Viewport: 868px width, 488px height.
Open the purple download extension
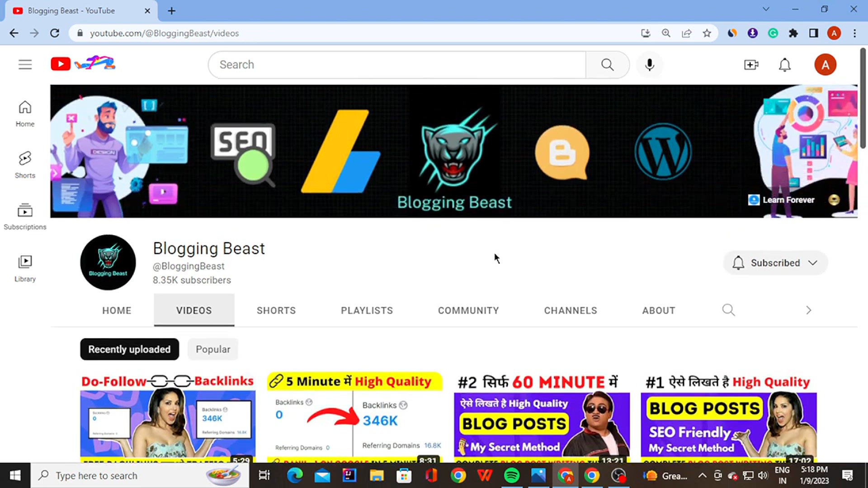tap(752, 33)
